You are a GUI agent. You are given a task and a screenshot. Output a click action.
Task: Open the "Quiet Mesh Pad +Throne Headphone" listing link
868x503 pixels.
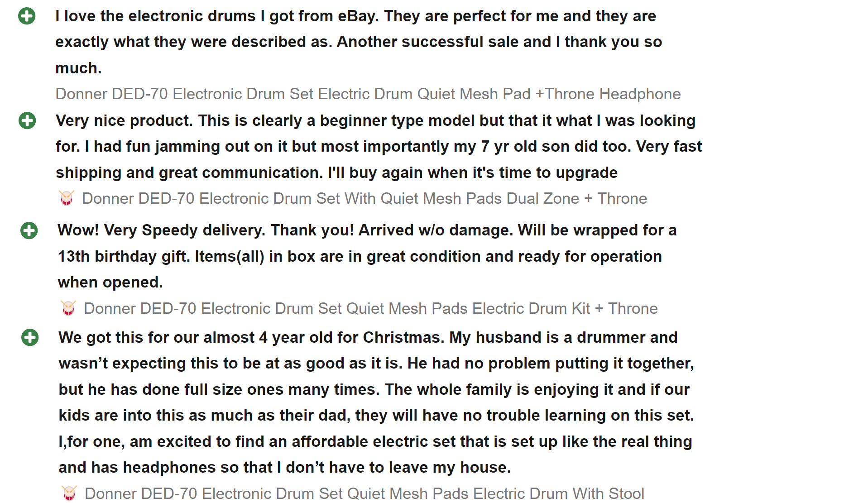pos(368,94)
